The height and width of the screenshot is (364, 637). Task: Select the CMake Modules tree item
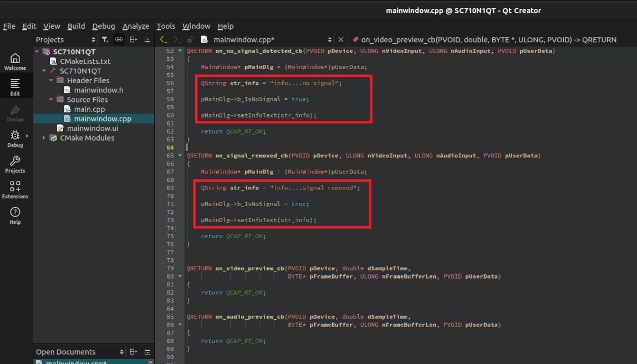pyautogui.click(x=87, y=138)
